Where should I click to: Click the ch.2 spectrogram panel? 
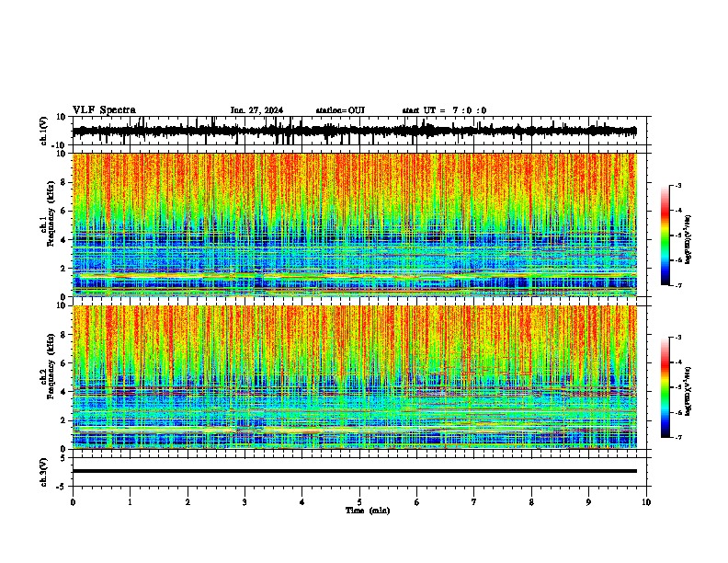(x=355, y=377)
